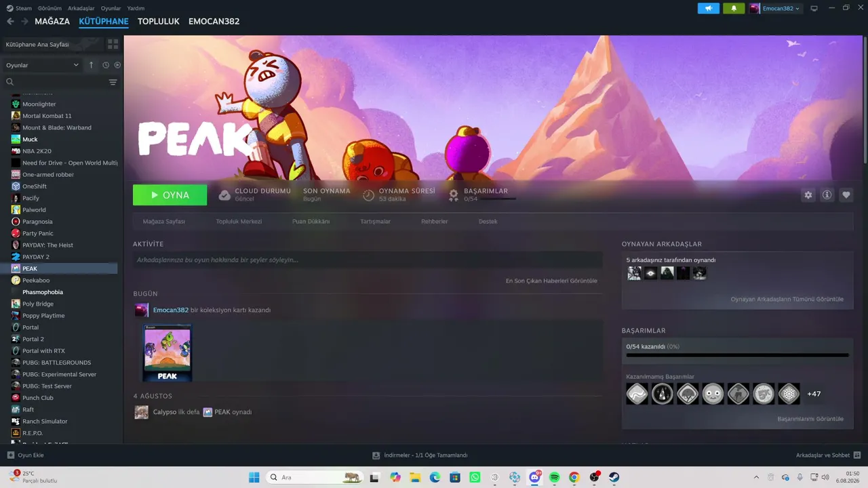Viewport: 868px width, 488px height.
Task: Open Rehberler link
Action: point(435,222)
